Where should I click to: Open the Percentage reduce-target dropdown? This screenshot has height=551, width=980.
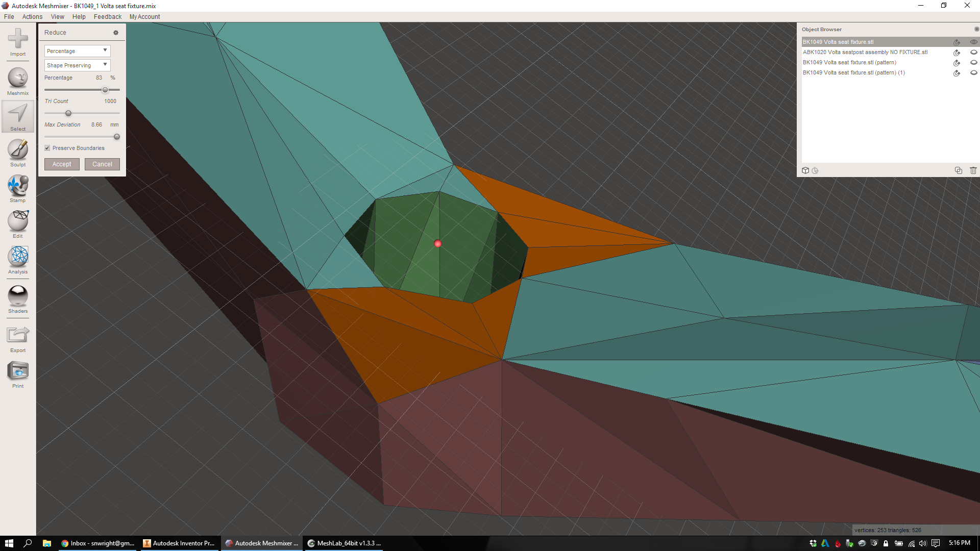pyautogui.click(x=77, y=51)
